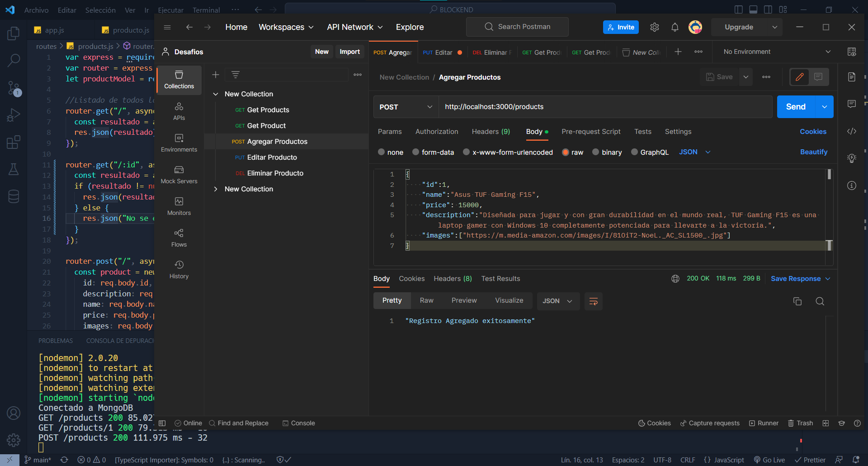Screen dimensions: 868x466
Task: Open raw body JSON format dropdown
Action: click(695, 152)
